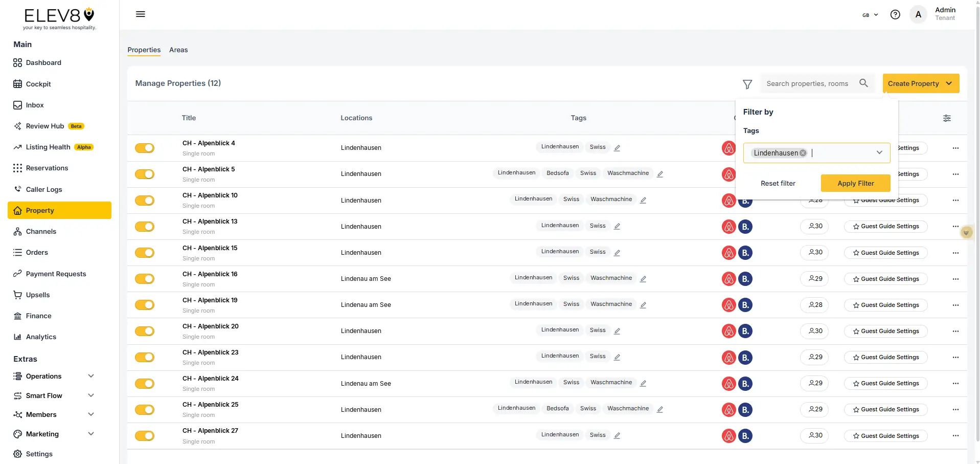Screen dimensions: 980x464
Task: Click the search magnifier icon
Action: (x=863, y=83)
